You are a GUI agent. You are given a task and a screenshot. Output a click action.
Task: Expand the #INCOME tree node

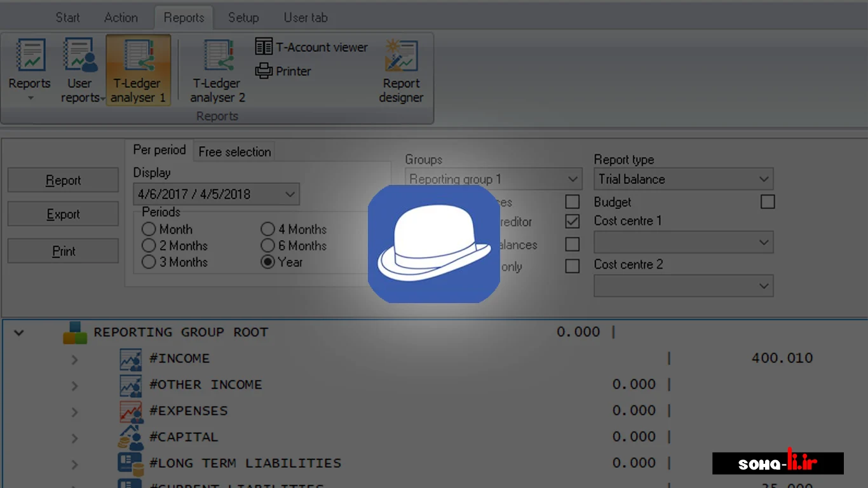[x=74, y=360]
